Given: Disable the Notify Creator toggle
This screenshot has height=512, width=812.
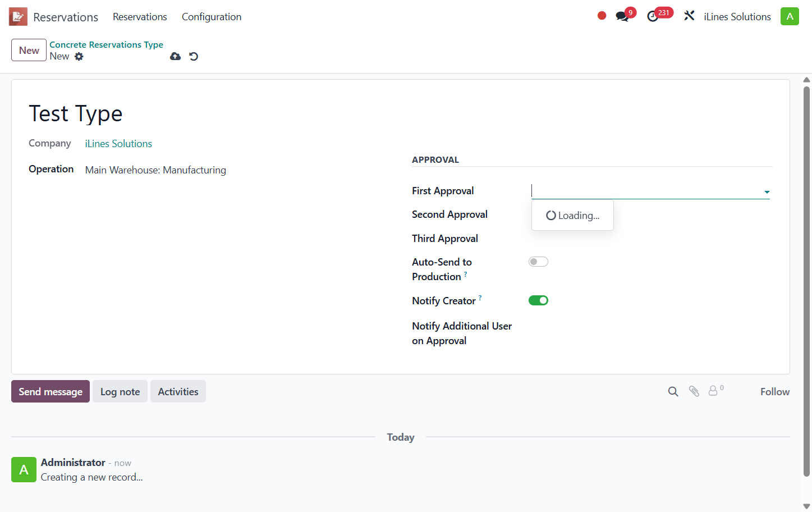Looking at the screenshot, I should point(538,300).
